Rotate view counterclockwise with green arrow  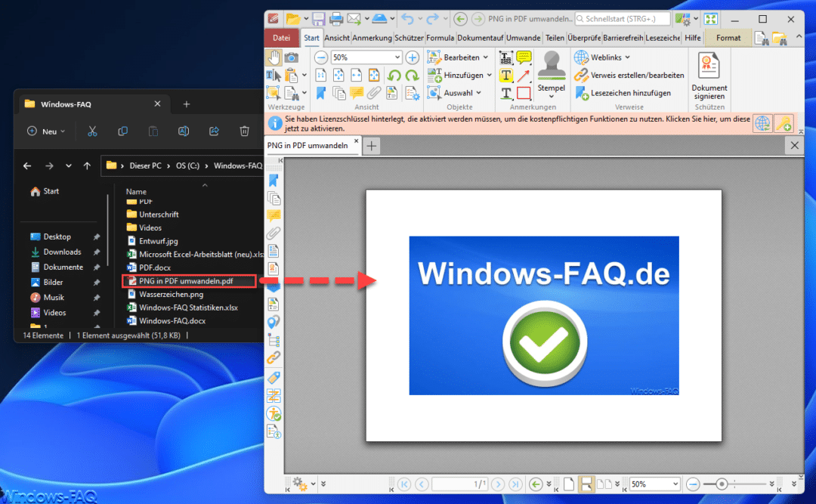pos(394,76)
